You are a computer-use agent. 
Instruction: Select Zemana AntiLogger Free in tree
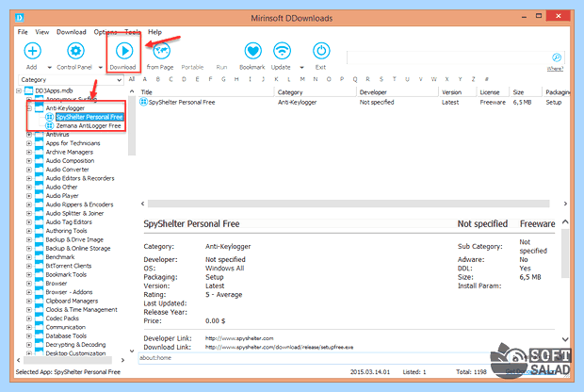pyautogui.click(x=89, y=126)
